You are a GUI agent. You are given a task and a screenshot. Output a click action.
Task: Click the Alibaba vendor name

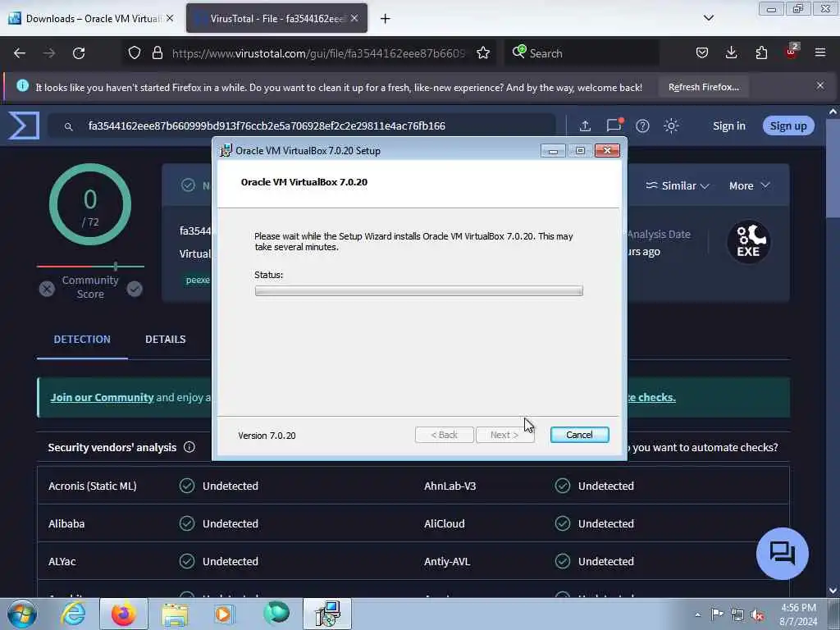[66, 523]
